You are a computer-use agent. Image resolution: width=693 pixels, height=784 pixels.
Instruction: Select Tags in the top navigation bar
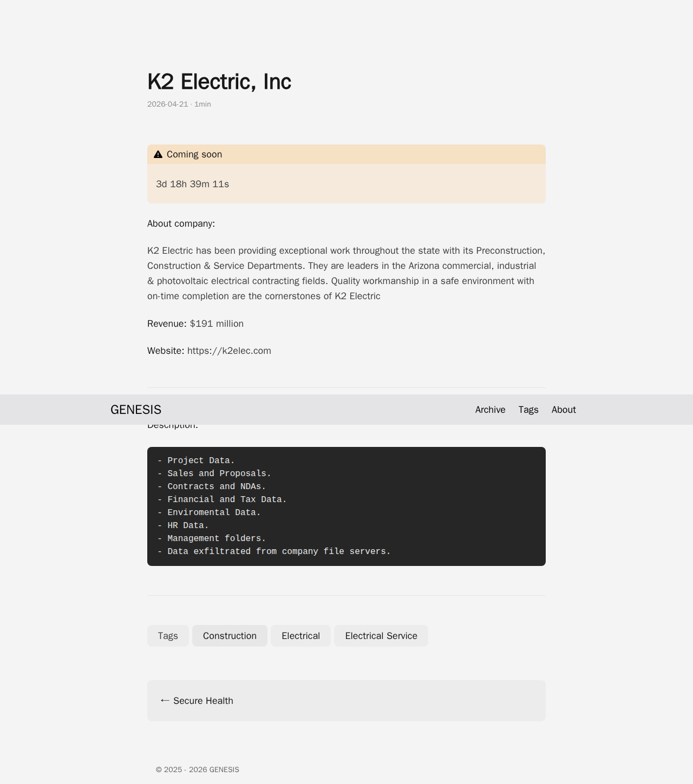click(x=528, y=410)
